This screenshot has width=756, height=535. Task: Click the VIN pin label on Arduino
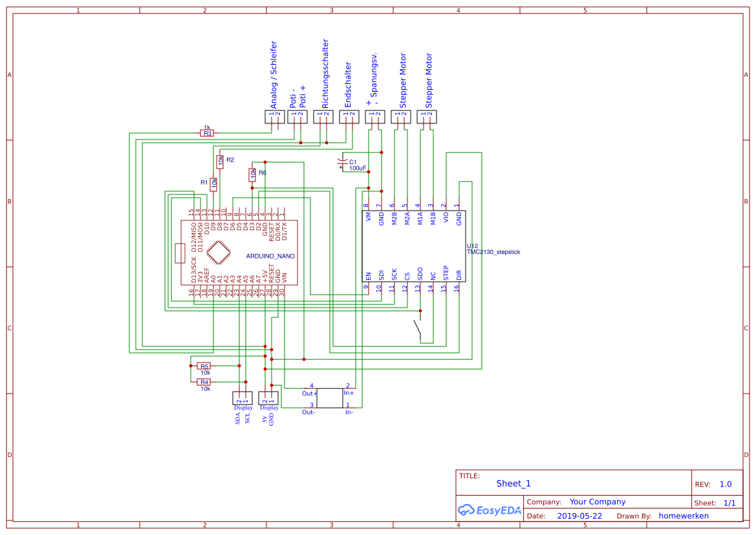click(284, 278)
